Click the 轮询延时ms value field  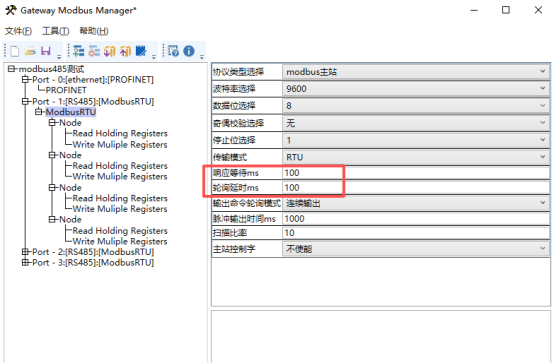click(x=416, y=188)
